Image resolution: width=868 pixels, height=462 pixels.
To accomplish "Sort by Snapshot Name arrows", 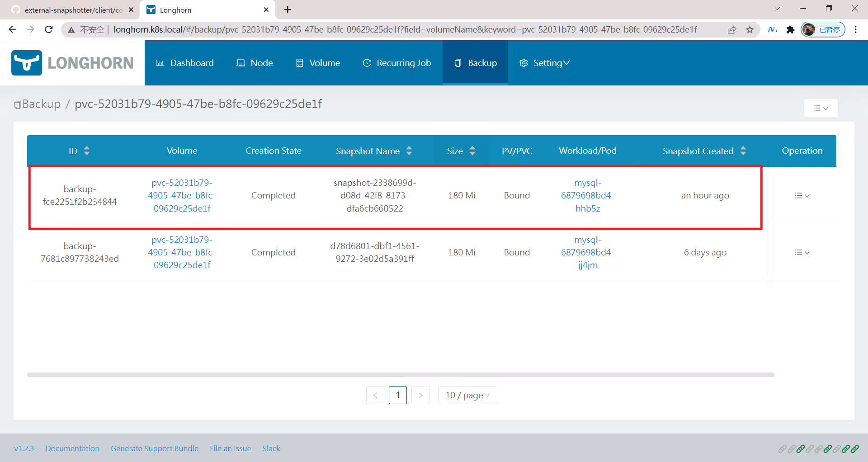I will coord(409,151).
